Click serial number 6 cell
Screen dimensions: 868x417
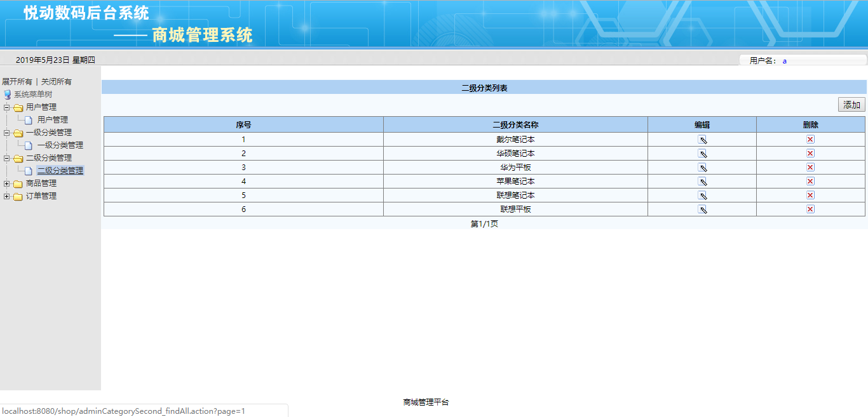(x=243, y=209)
